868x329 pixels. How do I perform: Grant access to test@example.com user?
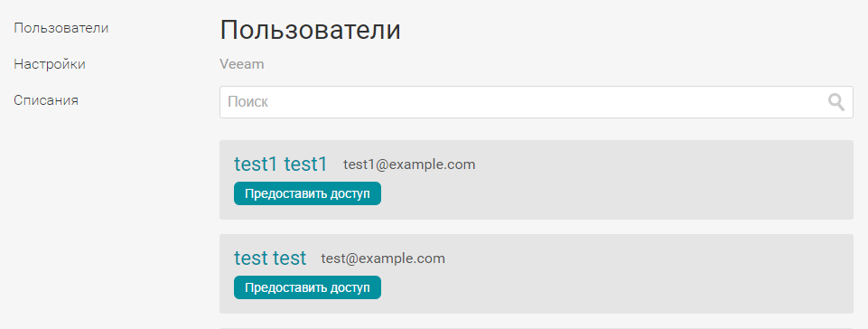pos(307,287)
